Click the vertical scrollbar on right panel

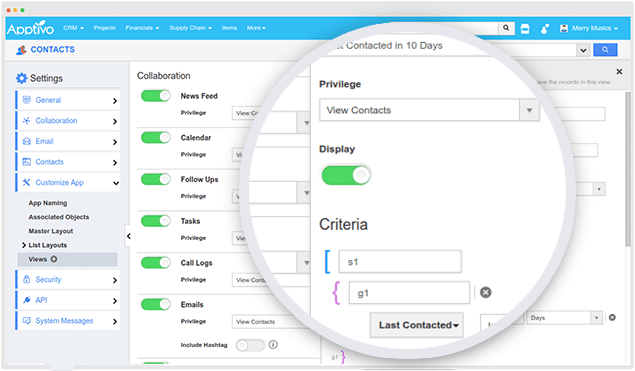pos(628,169)
